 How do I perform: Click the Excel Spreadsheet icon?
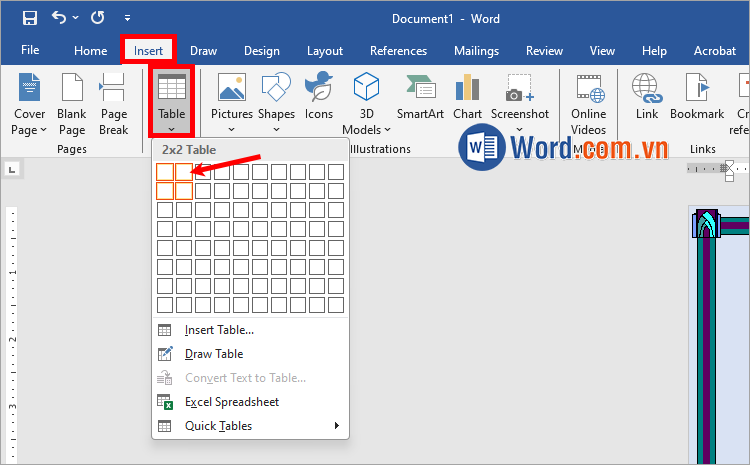165,402
